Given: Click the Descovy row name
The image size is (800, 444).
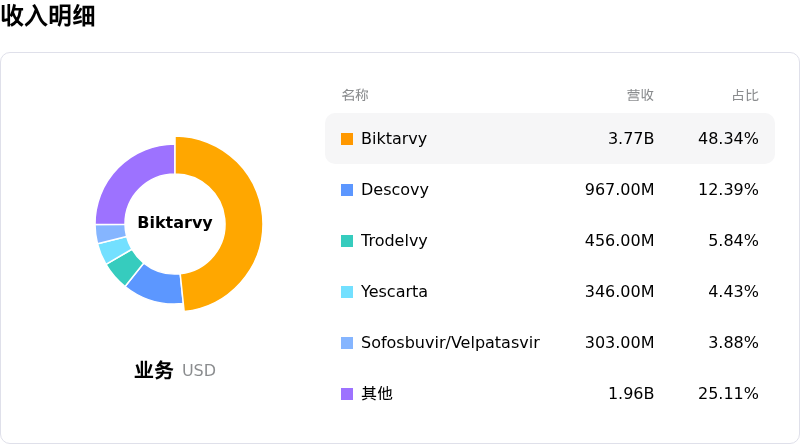Looking at the screenshot, I should tap(394, 190).
